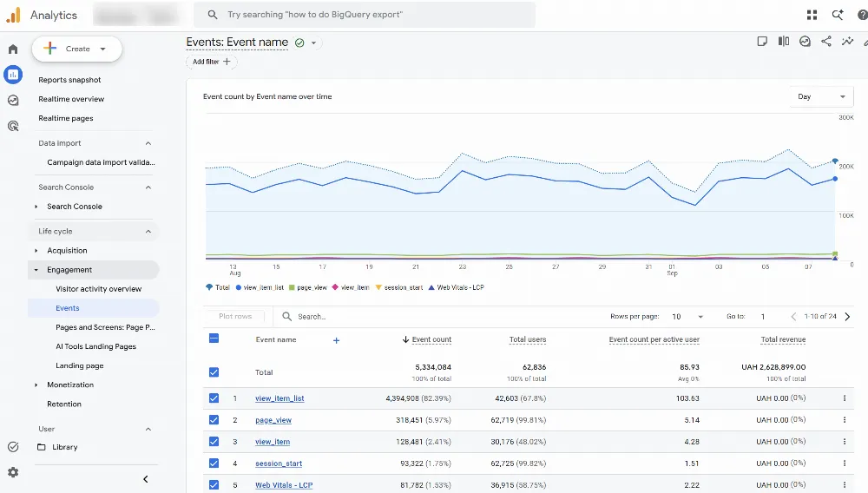Uncheck the Total row checkbox
This screenshot has height=493, width=868.
(214, 372)
